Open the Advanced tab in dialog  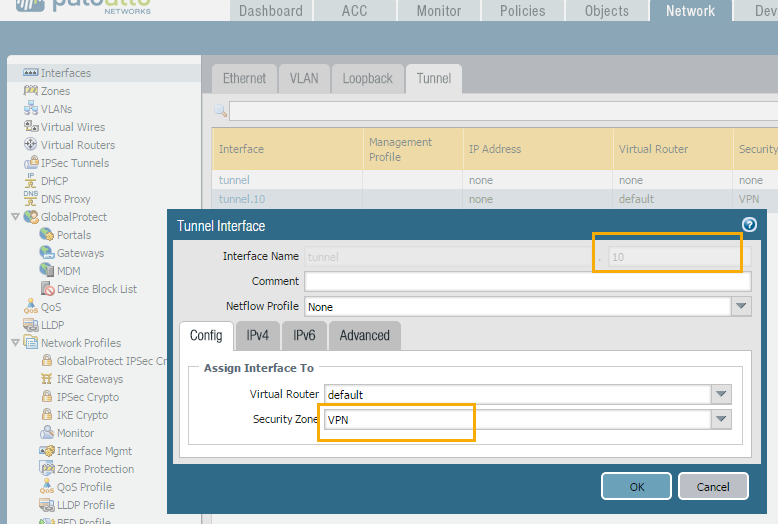pyautogui.click(x=364, y=336)
